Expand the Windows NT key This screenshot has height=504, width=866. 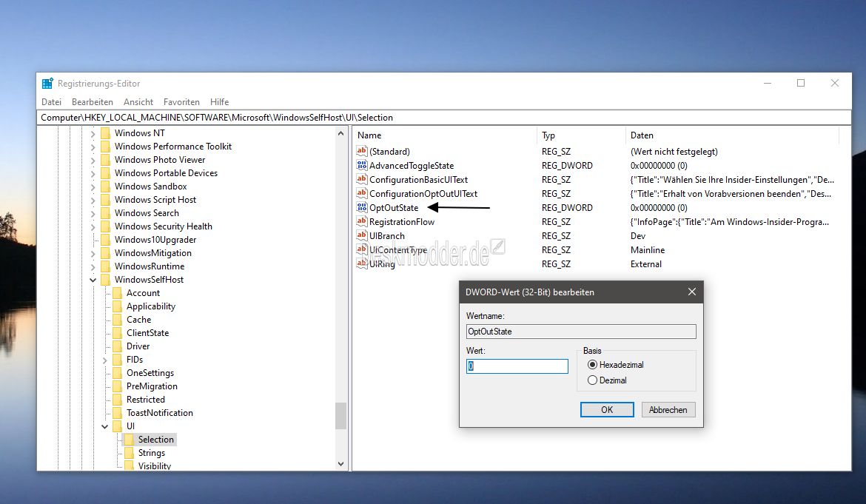[93, 134]
